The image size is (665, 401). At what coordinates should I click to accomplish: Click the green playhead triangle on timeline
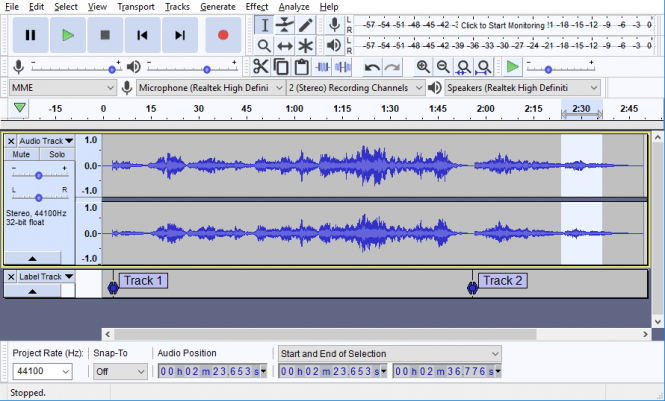(x=20, y=108)
